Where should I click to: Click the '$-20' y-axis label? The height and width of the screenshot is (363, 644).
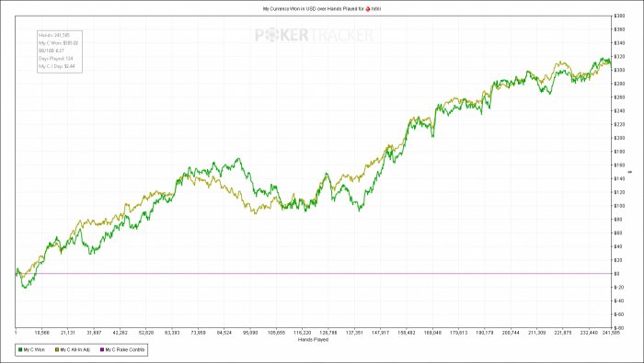click(619, 287)
